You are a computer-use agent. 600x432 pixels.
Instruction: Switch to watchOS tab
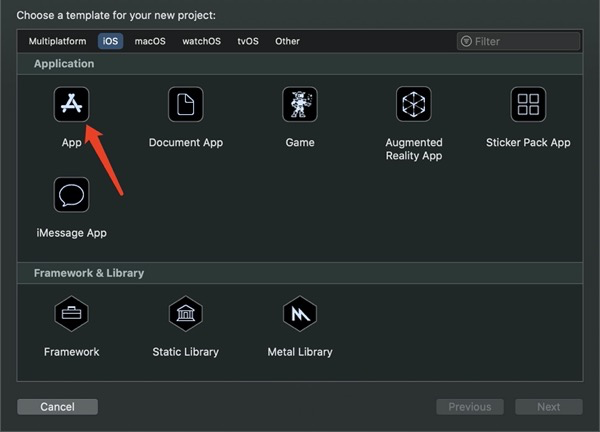201,41
